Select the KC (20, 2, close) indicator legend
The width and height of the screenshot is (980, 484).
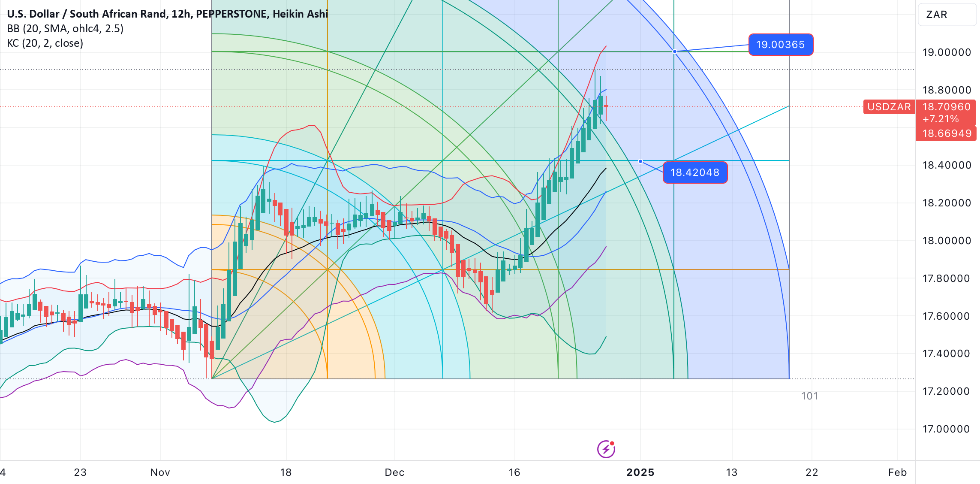(45, 43)
